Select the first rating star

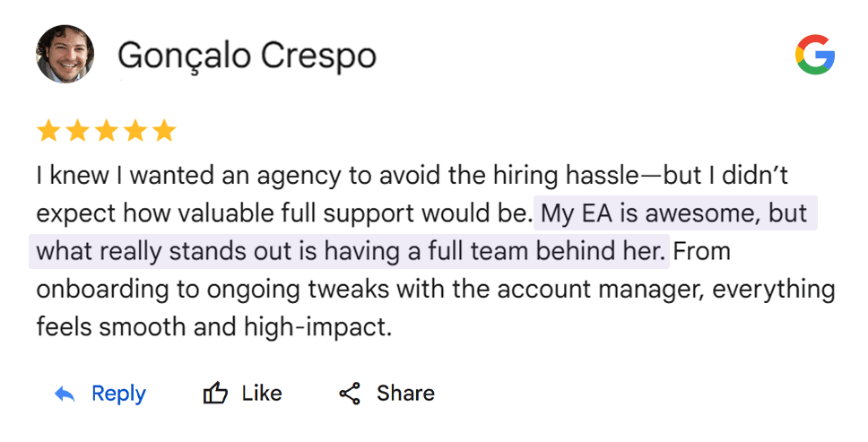pos(48,132)
